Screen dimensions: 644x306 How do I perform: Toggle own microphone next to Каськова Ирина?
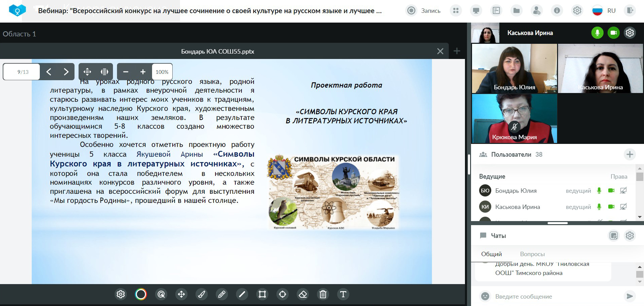point(597,33)
